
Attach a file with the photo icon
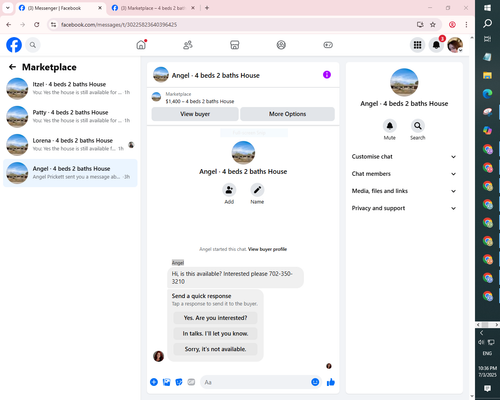tap(166, 382)
